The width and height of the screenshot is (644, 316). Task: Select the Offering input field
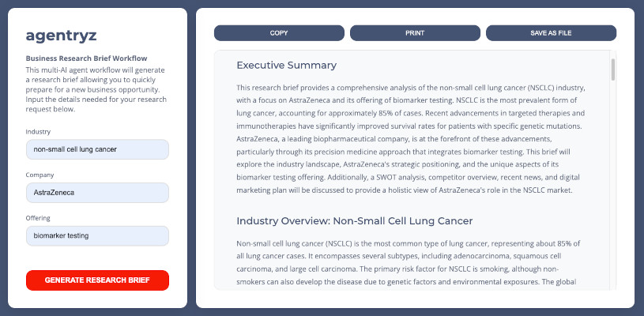coord(97,235)
